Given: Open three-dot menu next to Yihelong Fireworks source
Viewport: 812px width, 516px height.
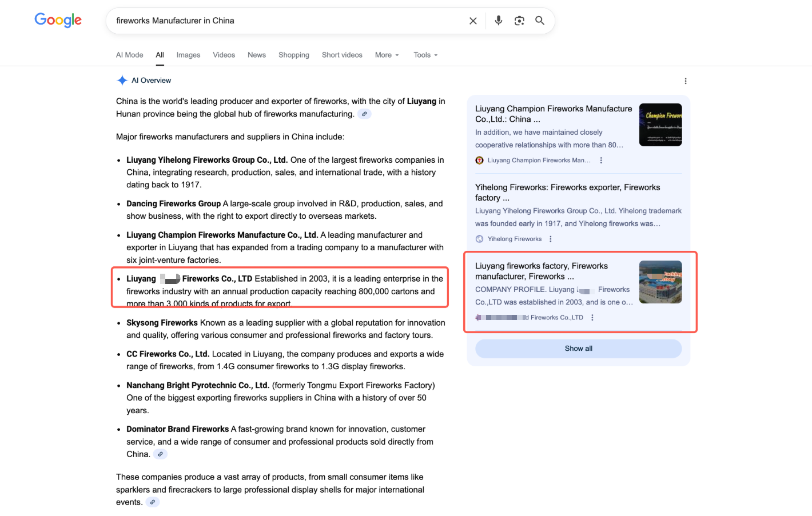Looking at the screenshot, I should [551, 239].
